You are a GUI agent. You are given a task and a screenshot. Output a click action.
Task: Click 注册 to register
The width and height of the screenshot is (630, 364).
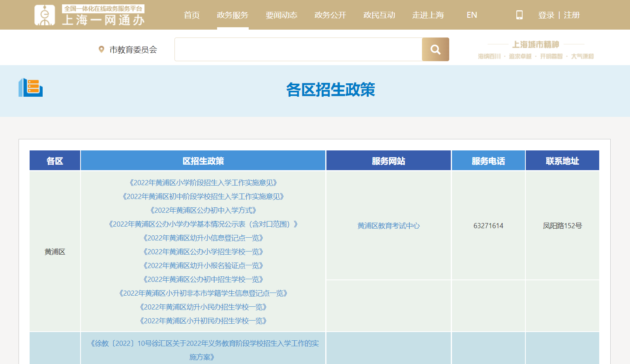coord(572,15)
